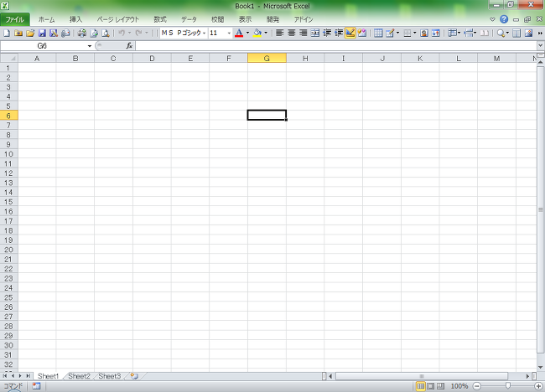Image resolution: width=545 pixels, height=392 pixels.
Task: Click the vertical scrollbar down arrow
Action: tap(541, 367)
